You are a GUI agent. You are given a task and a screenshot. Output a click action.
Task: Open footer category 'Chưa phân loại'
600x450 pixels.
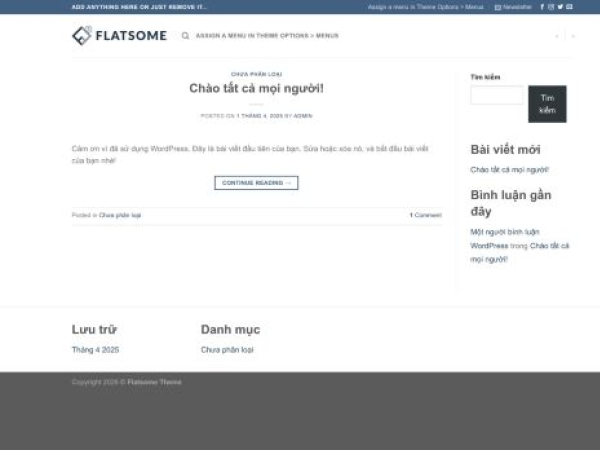click(227, 350)
